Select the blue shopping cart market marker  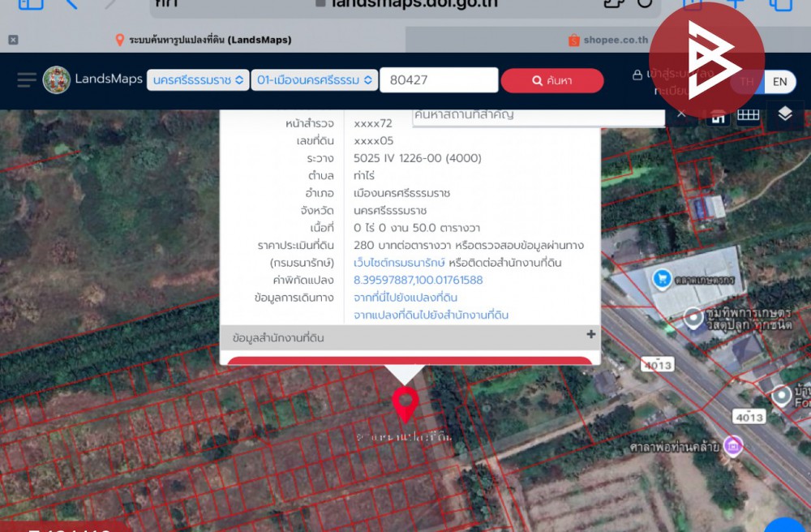pyautogui.click(x=661, y=279)
